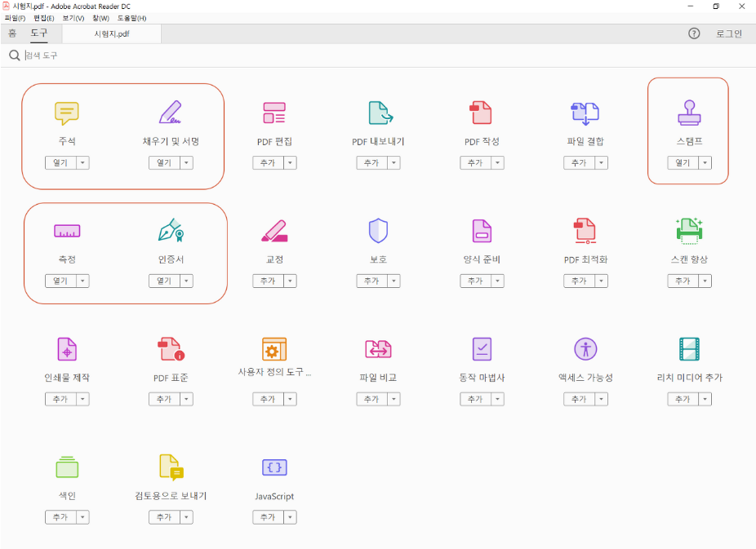Viewport: 756px width, 549px height.
Task: Expand the dropdown arrow under 채우기 및 서명
Action: pos(187,163)
